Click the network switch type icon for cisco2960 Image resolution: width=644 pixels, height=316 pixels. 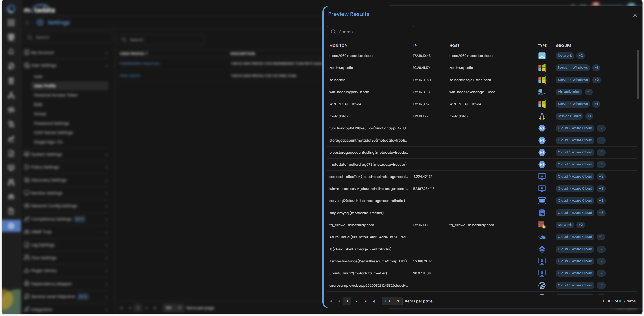(542, 56)
